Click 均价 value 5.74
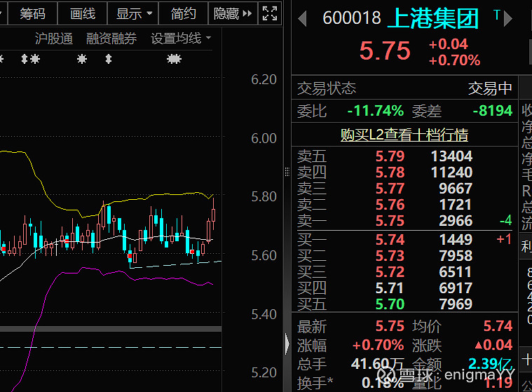Screen dimensions: 532x392 [498, 326]
